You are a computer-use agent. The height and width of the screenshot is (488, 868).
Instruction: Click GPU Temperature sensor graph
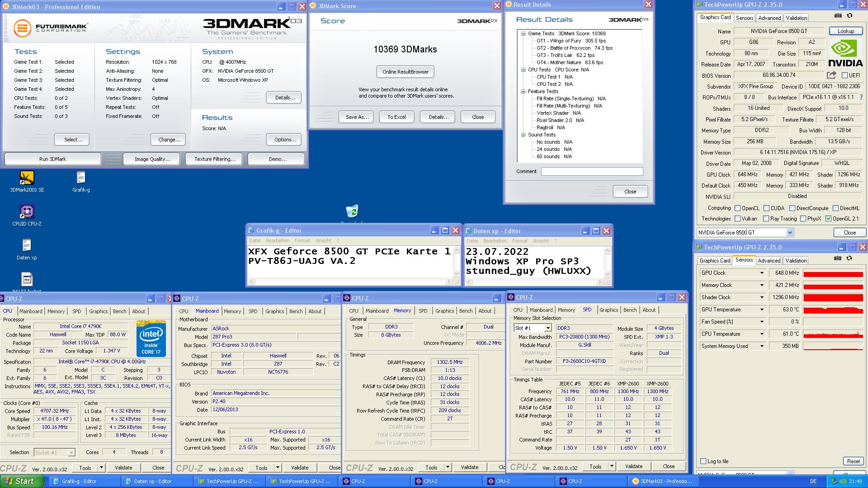click(x=833, y=310)
